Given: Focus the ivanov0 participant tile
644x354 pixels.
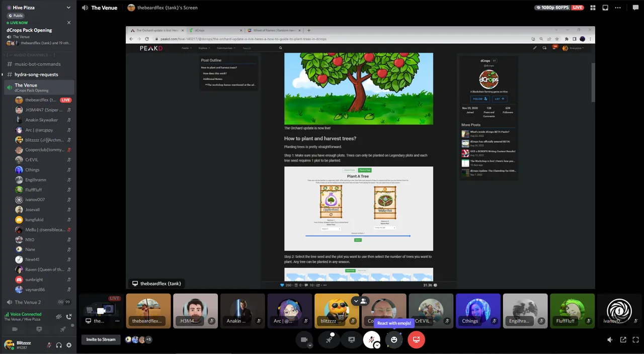Looking at the screenshot, I should 619,311.
